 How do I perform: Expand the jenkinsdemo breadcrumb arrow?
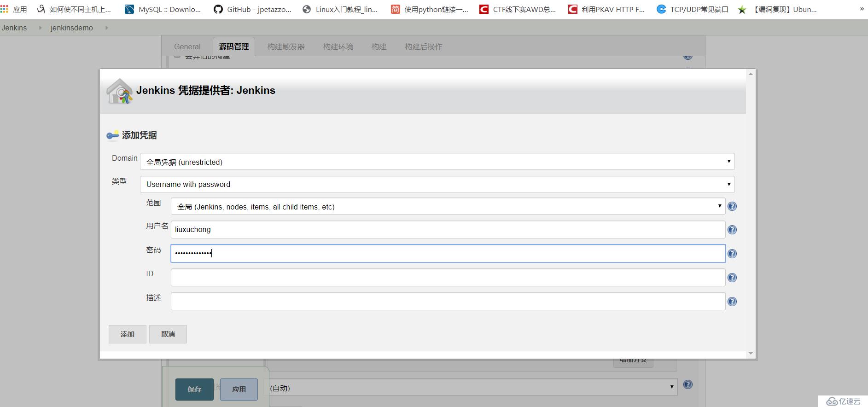106,28
